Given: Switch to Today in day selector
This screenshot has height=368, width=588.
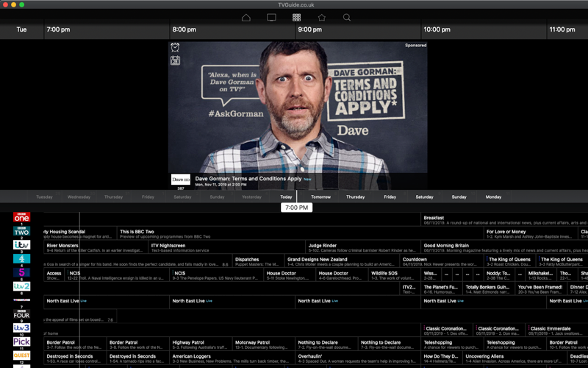Looking at the screenshot, I should (286, 197).
